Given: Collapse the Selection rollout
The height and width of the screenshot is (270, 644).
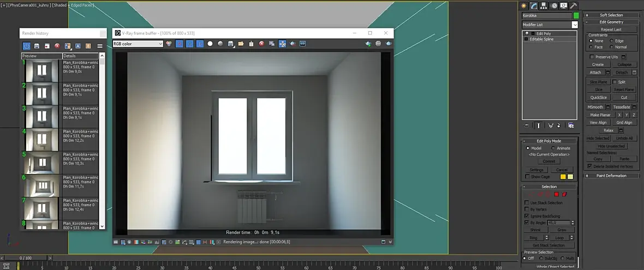Looking at the screenshot, I should 548,187.
